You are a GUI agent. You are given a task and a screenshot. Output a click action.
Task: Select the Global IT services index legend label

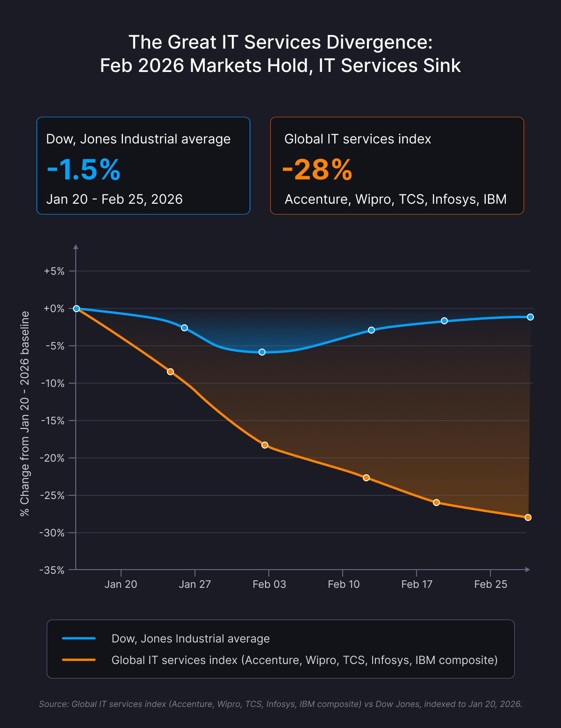(305, 660)
